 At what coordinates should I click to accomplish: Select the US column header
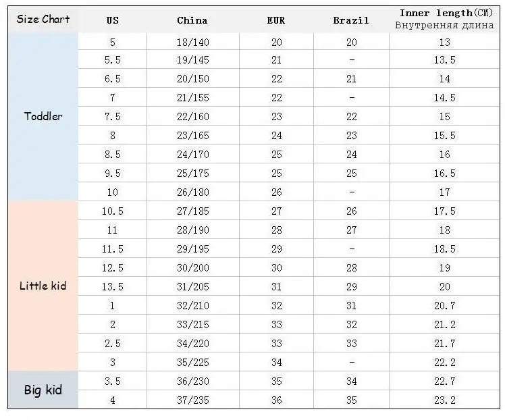pos(112,20)
